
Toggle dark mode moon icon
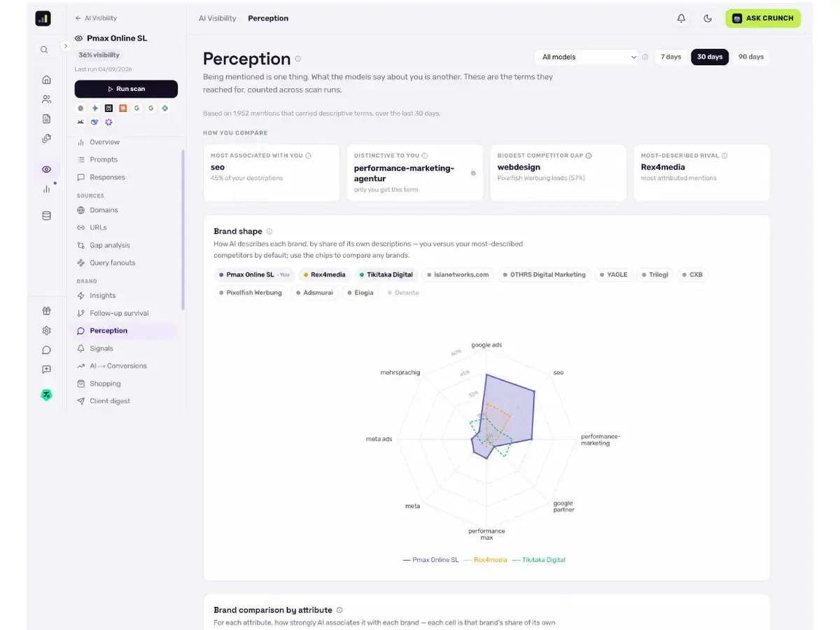(x=708, y=18)
